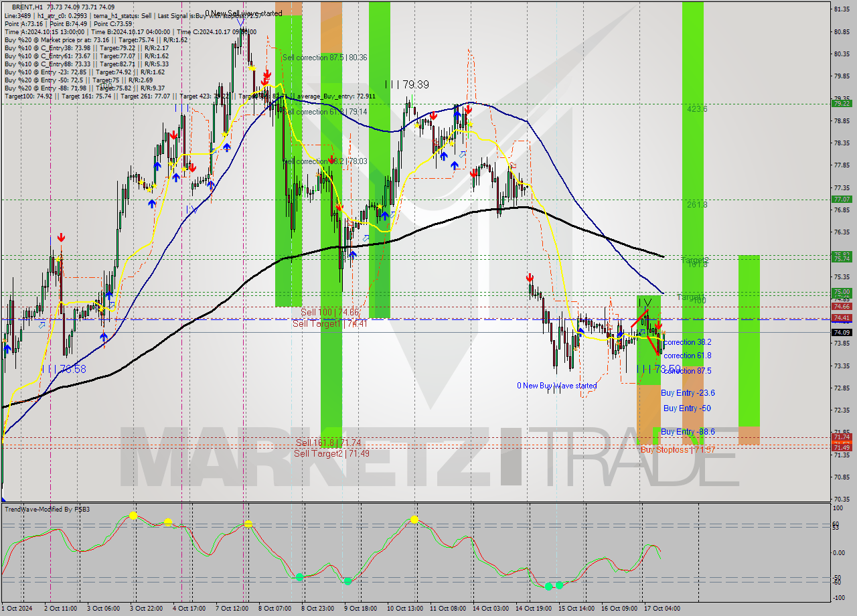Click the 'Buy Entry -88.6' label
Screen dimensions: 857x616
pos(688,432)
